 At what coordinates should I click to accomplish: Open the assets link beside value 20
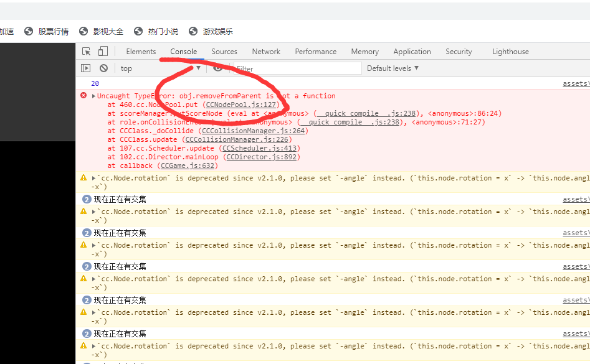point(576,83)
